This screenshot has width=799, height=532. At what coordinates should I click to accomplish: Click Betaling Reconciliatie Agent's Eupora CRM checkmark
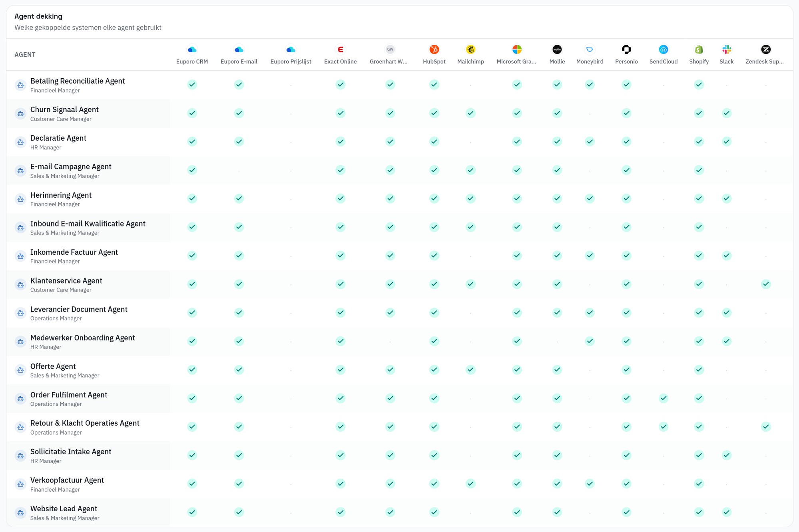(192, 84)
